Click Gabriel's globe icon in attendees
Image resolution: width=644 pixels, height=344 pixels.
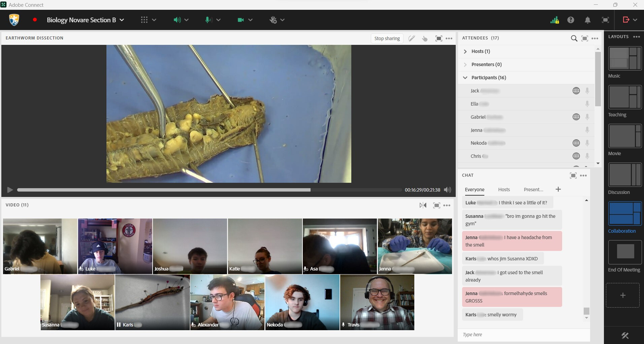pyautogui.click(x=576, y=117)
